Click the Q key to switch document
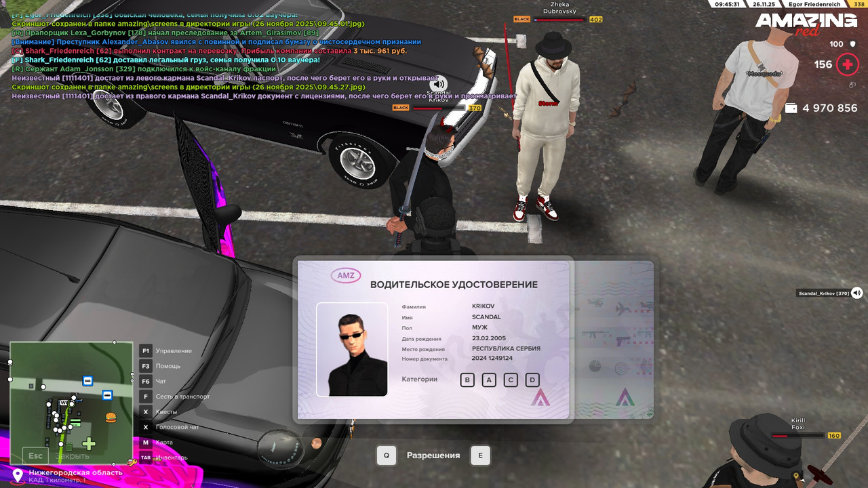 (x=387, y=455)
